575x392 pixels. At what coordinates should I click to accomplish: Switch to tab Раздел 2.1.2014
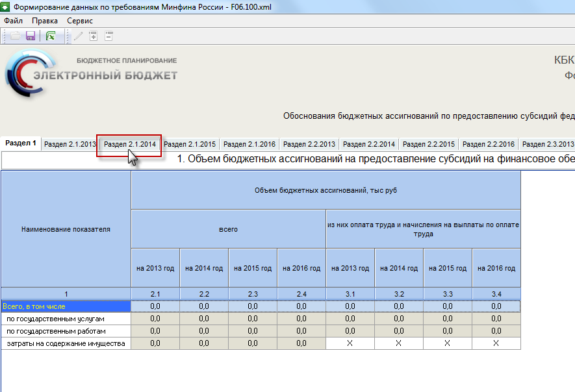130,144
